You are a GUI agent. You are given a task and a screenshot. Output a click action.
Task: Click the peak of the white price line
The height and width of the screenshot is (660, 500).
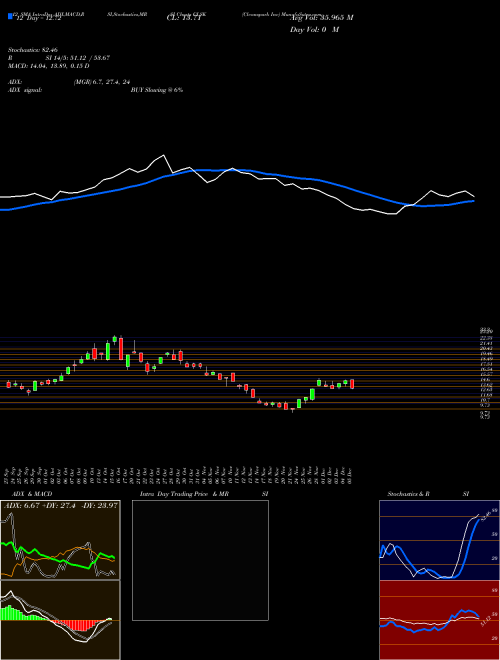164,155
